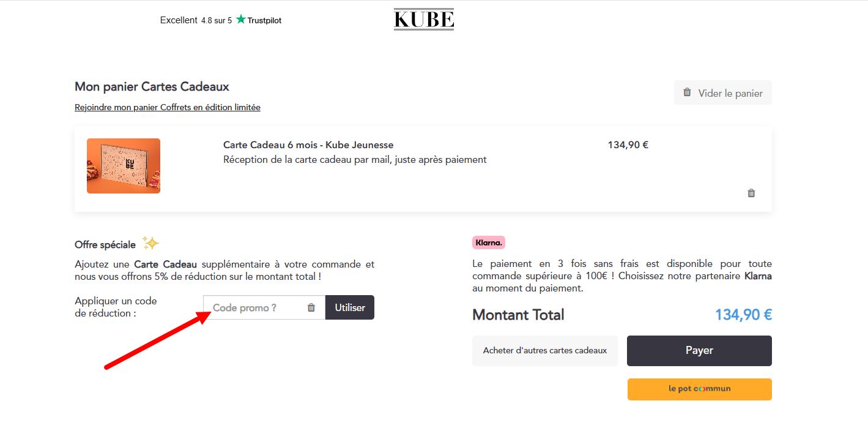Image resolution: width=868 pixels, height=428 pixels.
Task: Click the Kube Jeunesse gift card thumbnail
Action: click(x=124, y=166)
